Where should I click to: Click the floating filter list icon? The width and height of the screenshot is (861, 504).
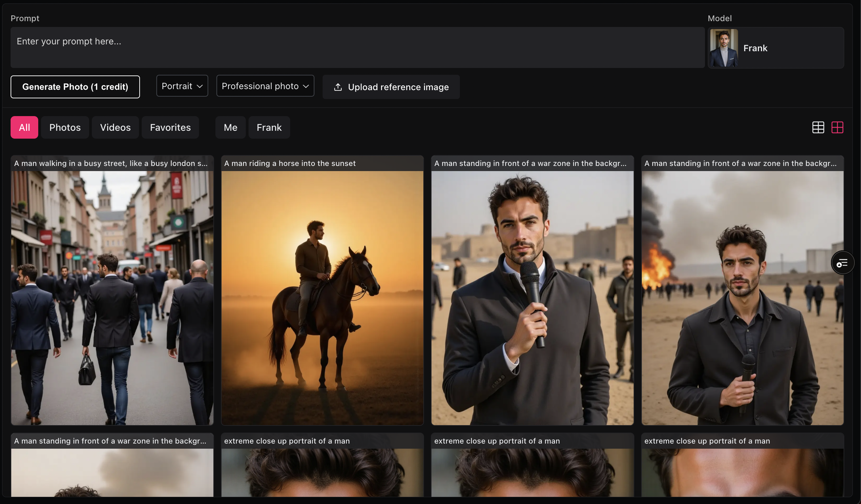click(x=842, y=263)
